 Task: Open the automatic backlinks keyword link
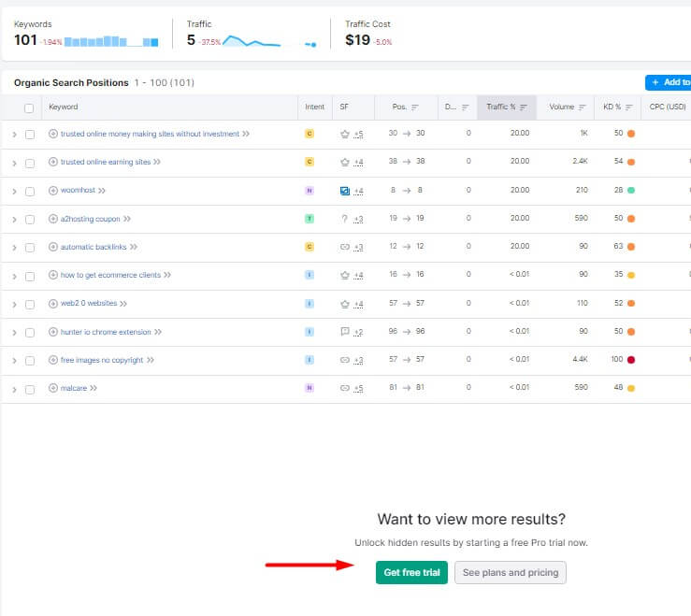pos(94,247)
